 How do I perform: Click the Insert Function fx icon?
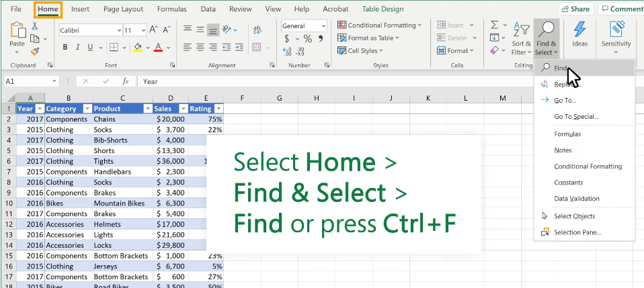point(125,81)
